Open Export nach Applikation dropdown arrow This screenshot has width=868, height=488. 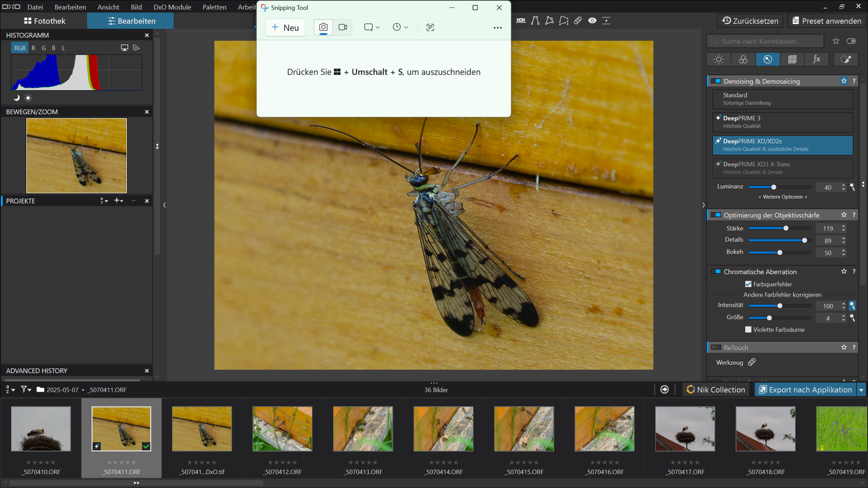[861, 390]
